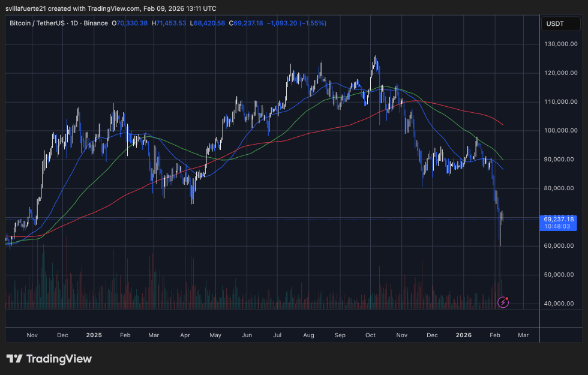
Task: Click the Oct label on the time axis
Action: 370,335
